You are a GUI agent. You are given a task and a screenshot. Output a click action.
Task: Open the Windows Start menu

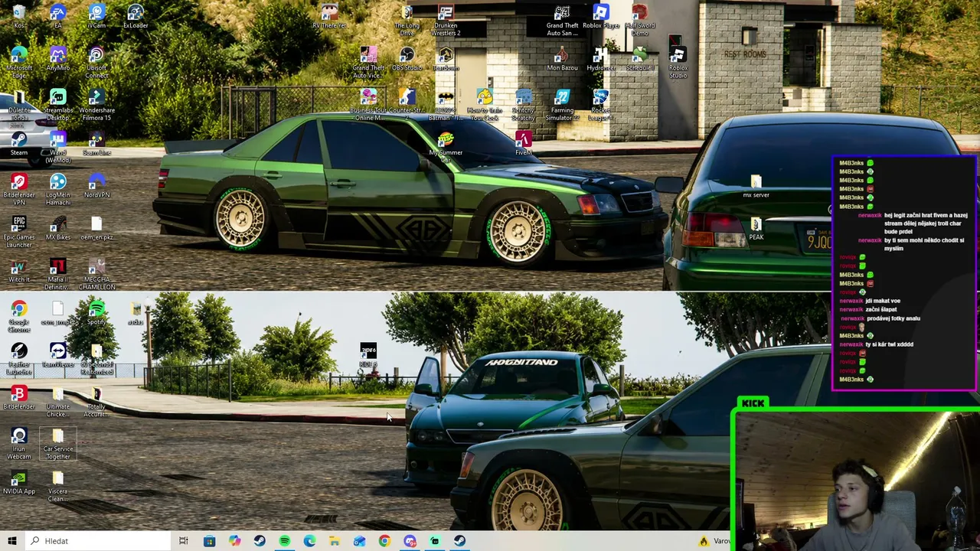coord(11,541)
